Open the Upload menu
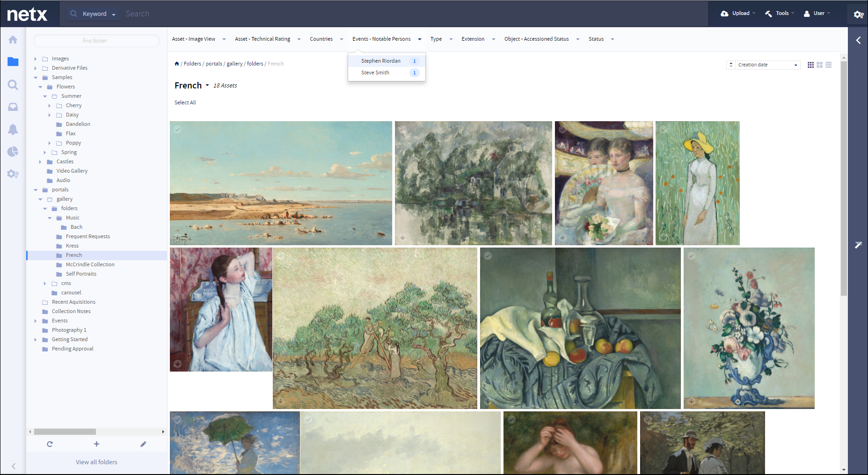Viewport: 868px width, 475px height. click(738, 14)
